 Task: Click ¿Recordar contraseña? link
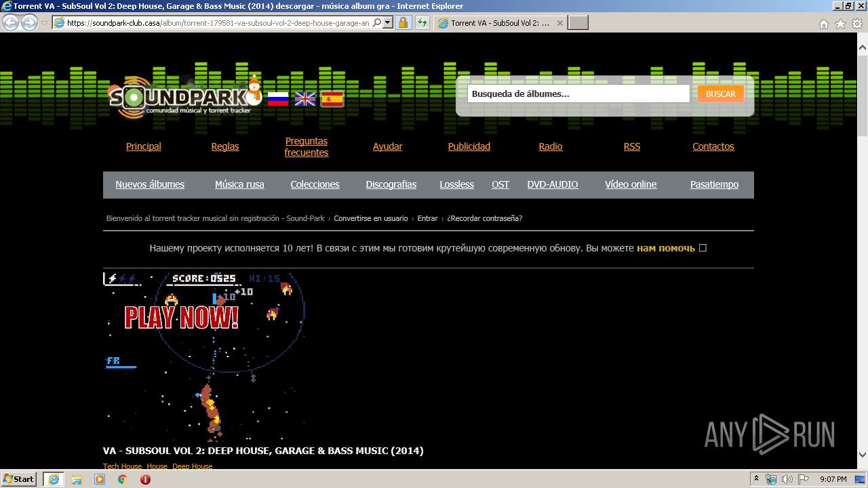pos(484,218)
